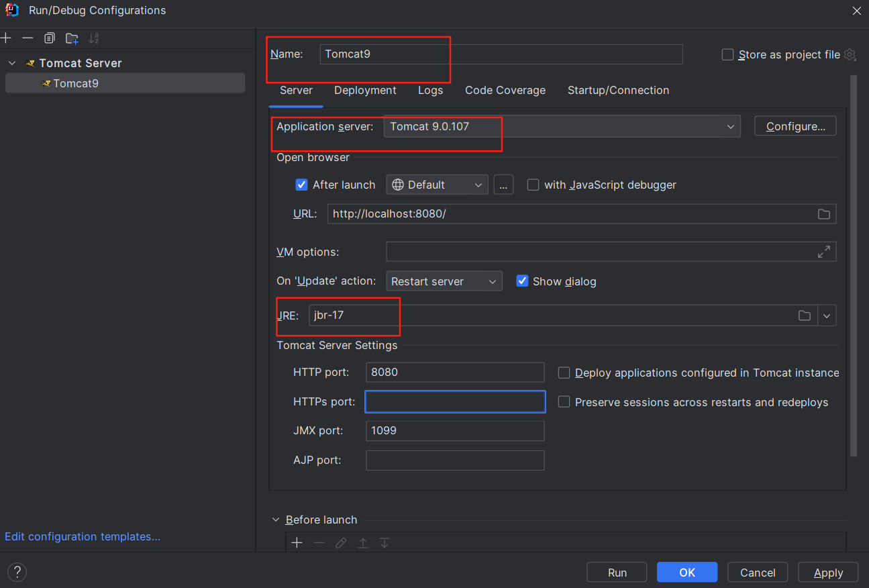Click the vertical scrollbar of settings panel
This screenshot has height=588, width=869.
point(854,266)
